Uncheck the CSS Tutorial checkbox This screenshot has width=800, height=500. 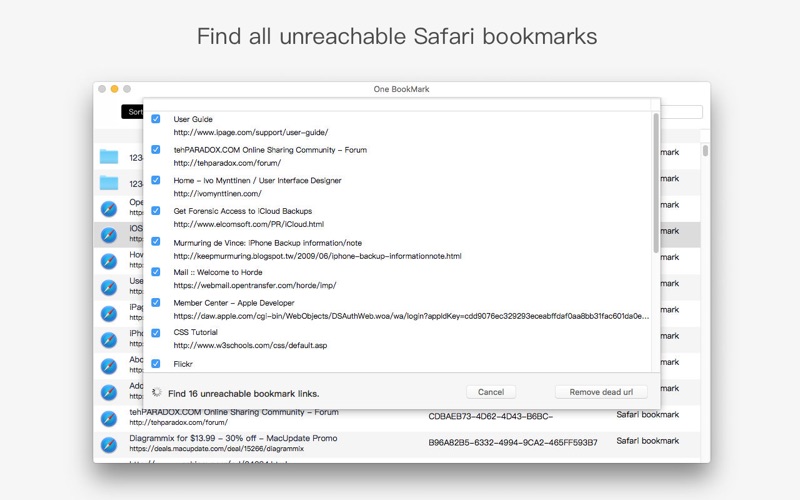point(156,333)
